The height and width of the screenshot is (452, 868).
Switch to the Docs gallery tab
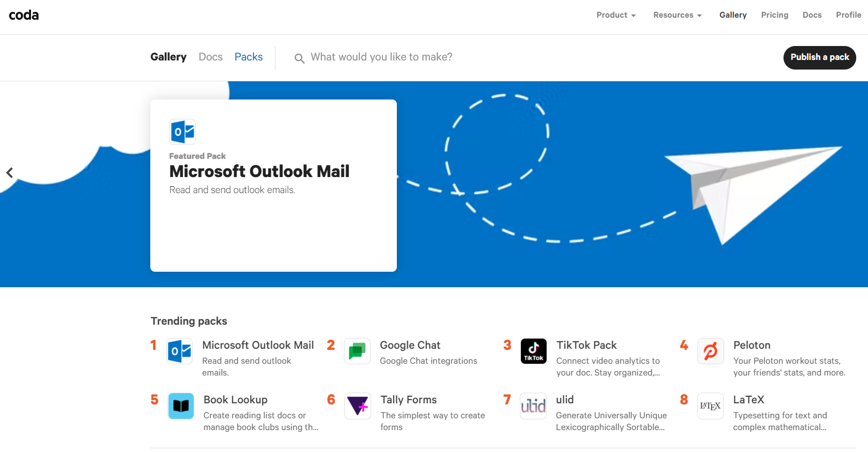pos(210,57)
